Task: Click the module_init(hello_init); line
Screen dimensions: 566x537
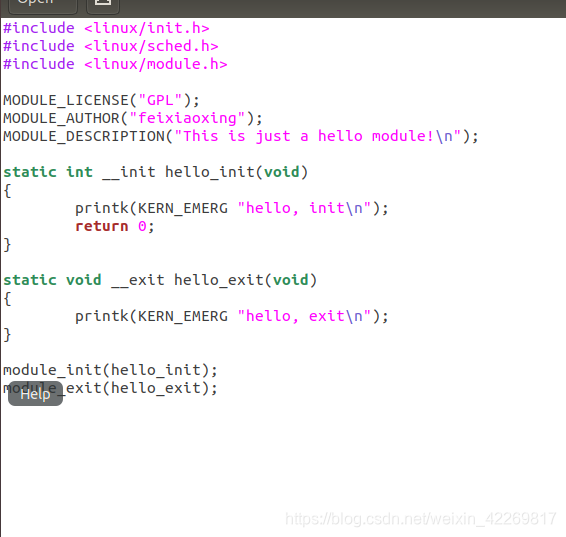Action: coord(110,370)
